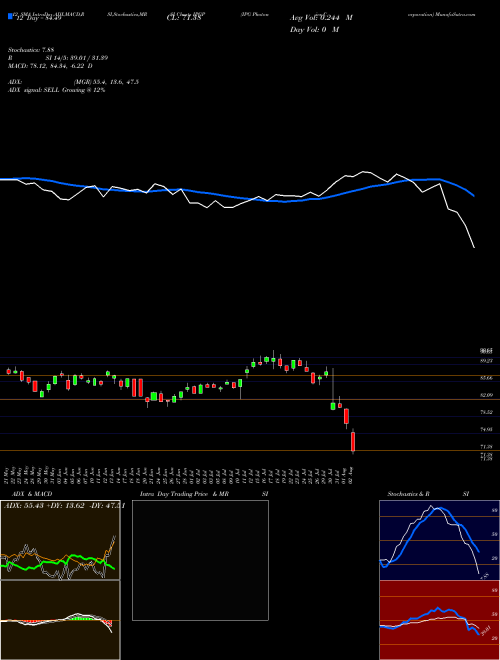
Task: Open the blue Stochastics chart panel
Action: pos(439,540)
